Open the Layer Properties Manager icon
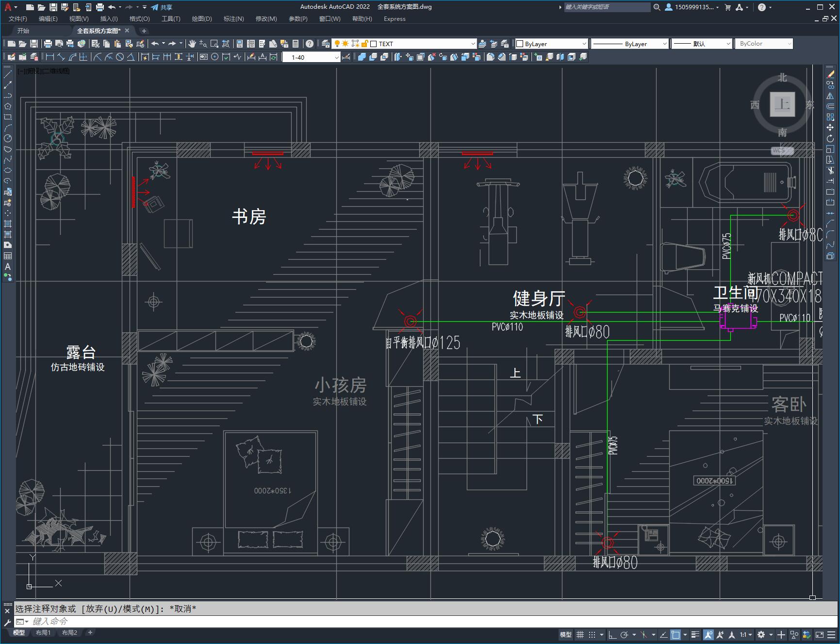This screenshot has height=644, width=840. click(325, 44)
